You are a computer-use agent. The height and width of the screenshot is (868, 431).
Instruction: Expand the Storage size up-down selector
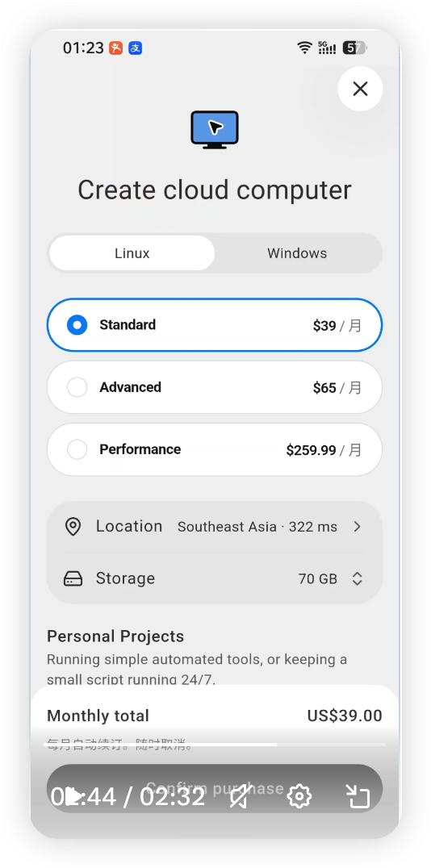click(358, 579)
